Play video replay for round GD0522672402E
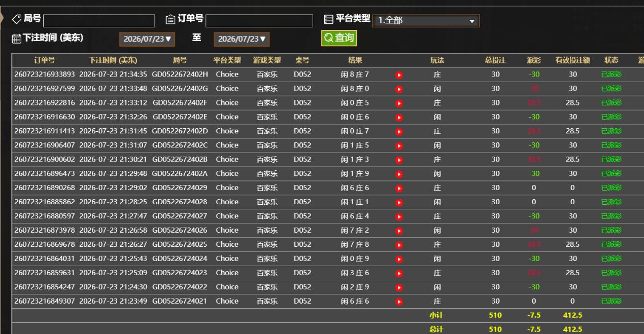The height and width of the screenshot is (334, 644). tap(399, 118)
